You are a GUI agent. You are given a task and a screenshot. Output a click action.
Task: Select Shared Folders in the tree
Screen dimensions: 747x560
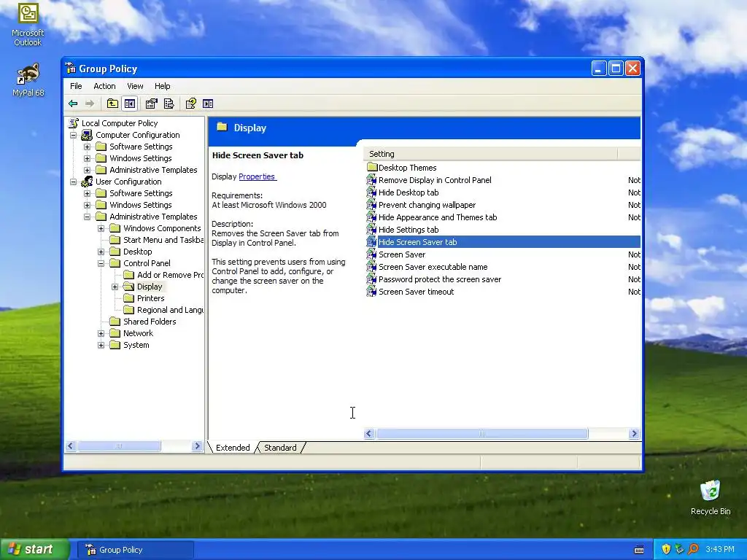(x=143, y=322)
